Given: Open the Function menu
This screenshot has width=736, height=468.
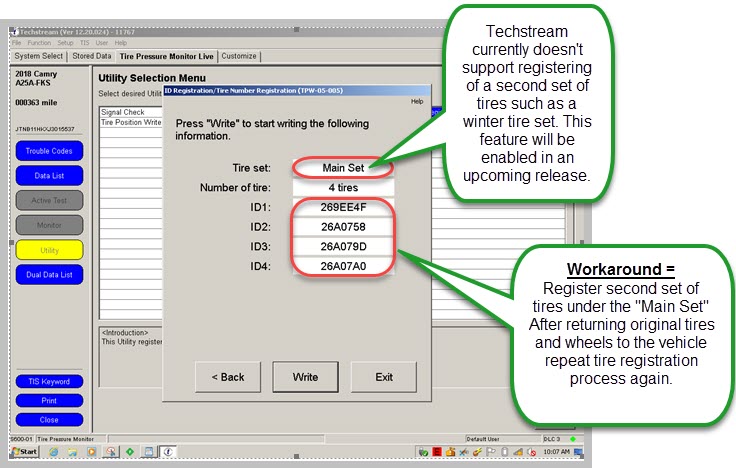Looking at the screenshot, I should point(39,43).
